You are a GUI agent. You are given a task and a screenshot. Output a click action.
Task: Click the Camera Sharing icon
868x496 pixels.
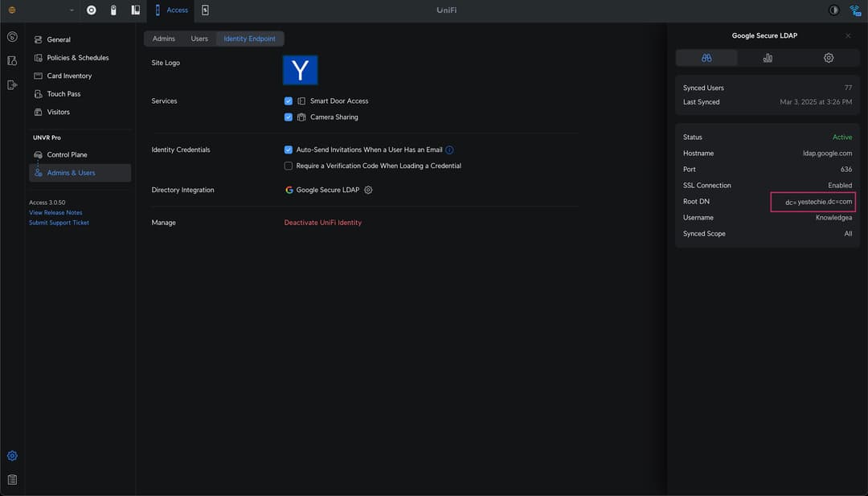click(x=301, y=117)
